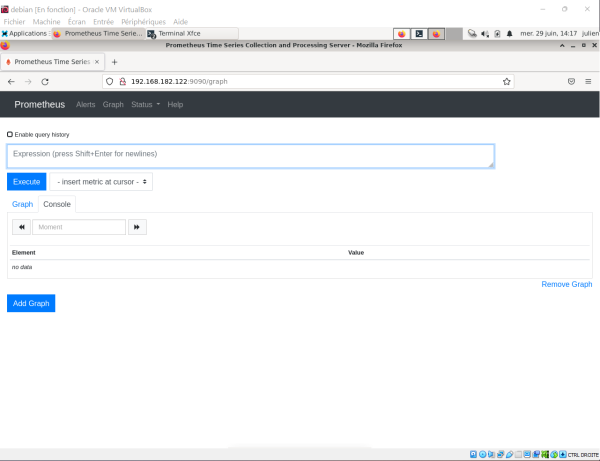
Task: Click the Prometheus brand title
Action: [x=40, y=104]
